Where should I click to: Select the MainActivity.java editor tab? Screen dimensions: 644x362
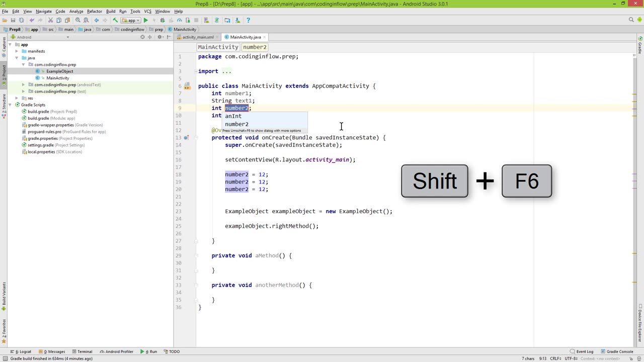(x=245, y=37)
